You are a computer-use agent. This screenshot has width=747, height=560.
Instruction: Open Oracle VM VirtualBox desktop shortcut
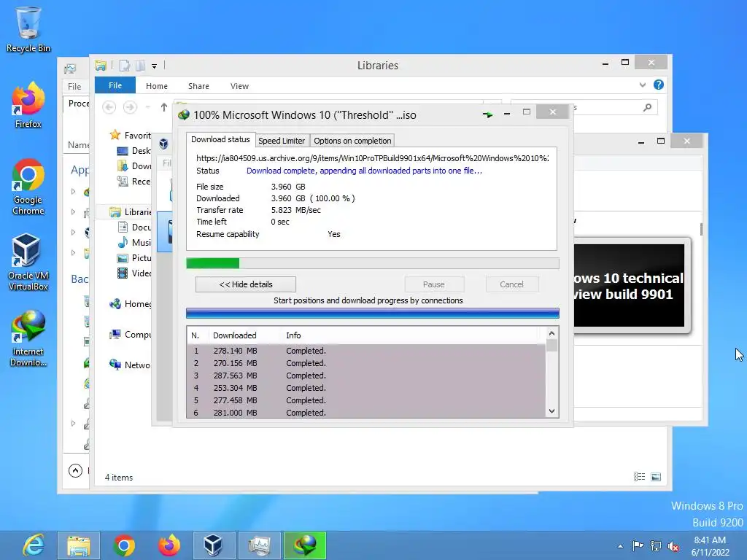pos(28,262)
